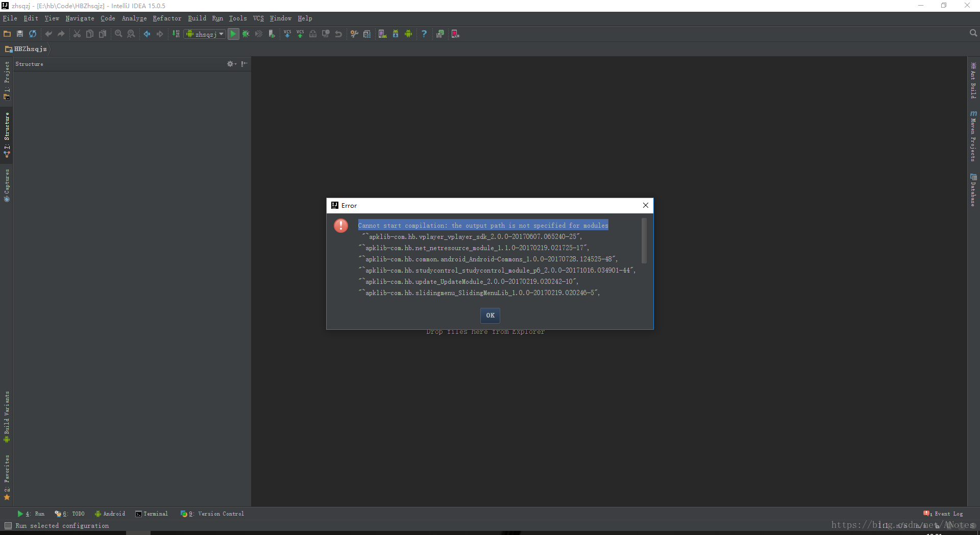Toggle the Favorites side tab
980x535 pixels.
click(x=7, y=477)
